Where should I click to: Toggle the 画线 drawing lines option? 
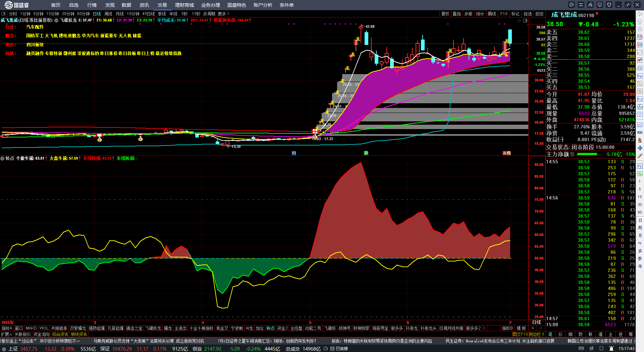tap(492, 14)
